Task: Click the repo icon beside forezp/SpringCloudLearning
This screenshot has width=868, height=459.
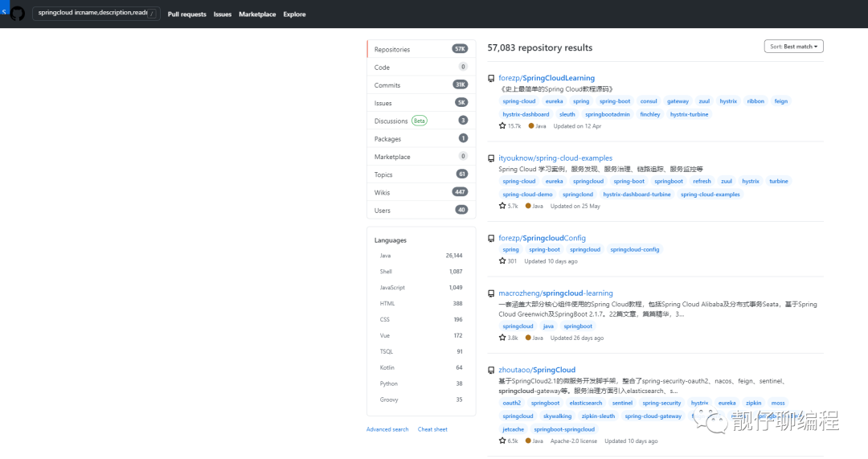Action: tap(491, 79)
